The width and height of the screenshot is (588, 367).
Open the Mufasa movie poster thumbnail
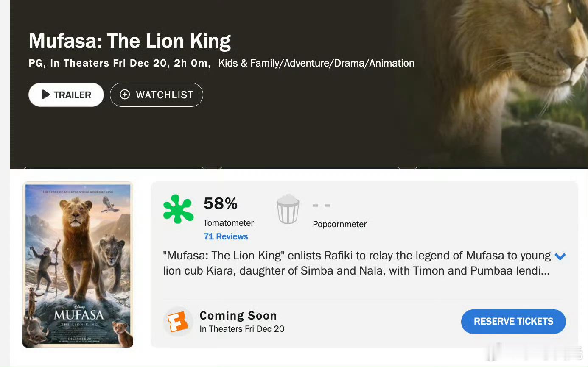pyautogui.click(x=78, y=265)
